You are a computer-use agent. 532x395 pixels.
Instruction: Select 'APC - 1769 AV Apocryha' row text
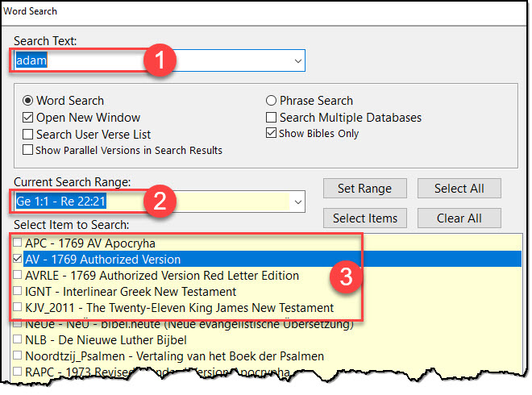(x=90, y=243)
